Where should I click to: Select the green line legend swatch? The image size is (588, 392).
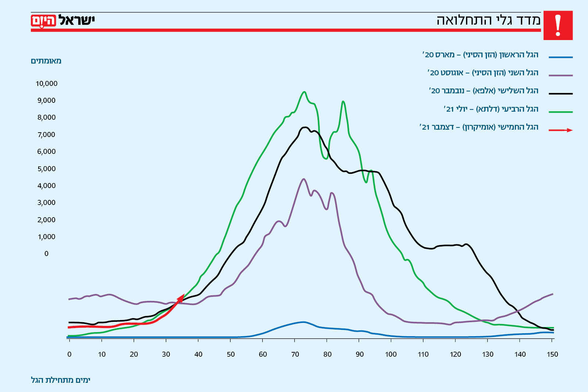click(x=560, y=112)
